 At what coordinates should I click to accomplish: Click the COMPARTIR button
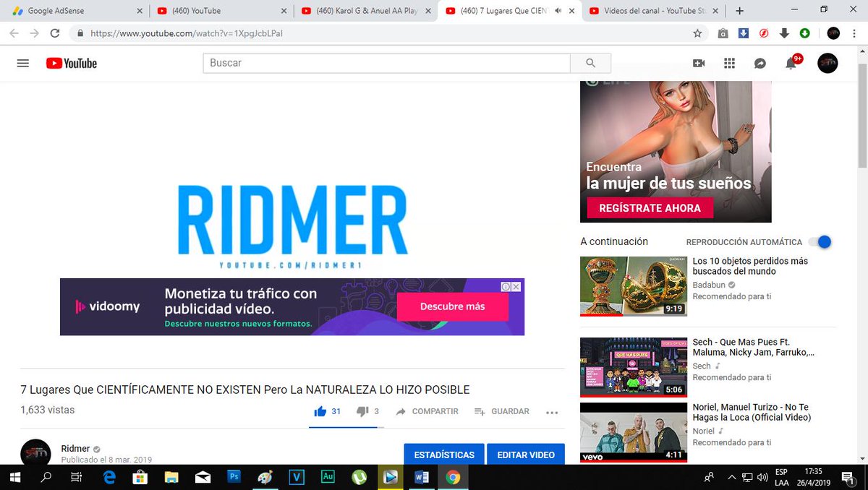click(427, 411)
